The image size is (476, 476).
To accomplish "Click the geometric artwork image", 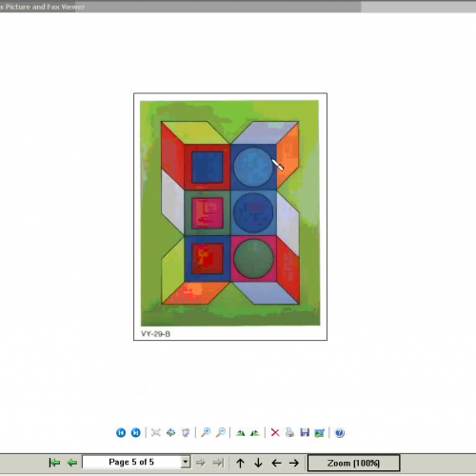I will click(230, 213).
